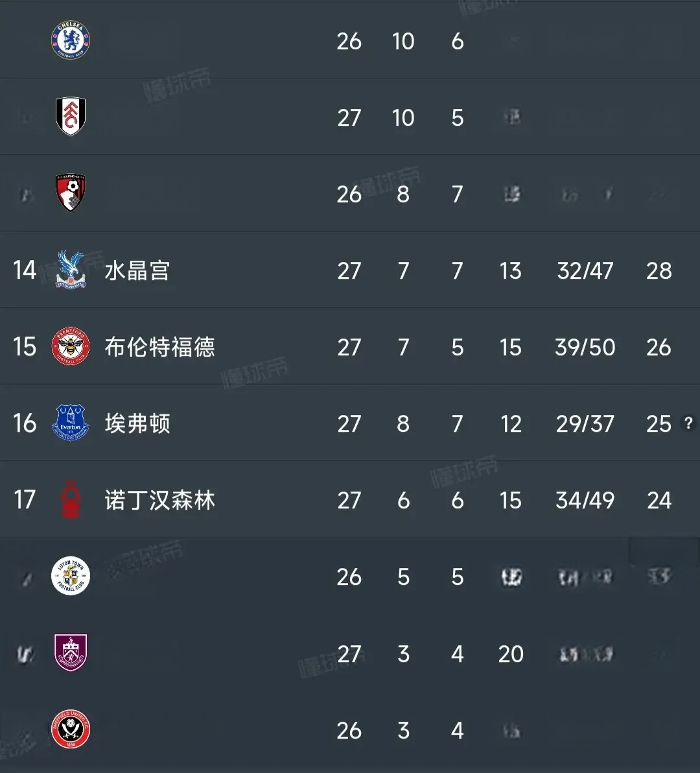
Task: Click the Sheffield United badge
Action: pyautogui.click(x=71, y=729)
